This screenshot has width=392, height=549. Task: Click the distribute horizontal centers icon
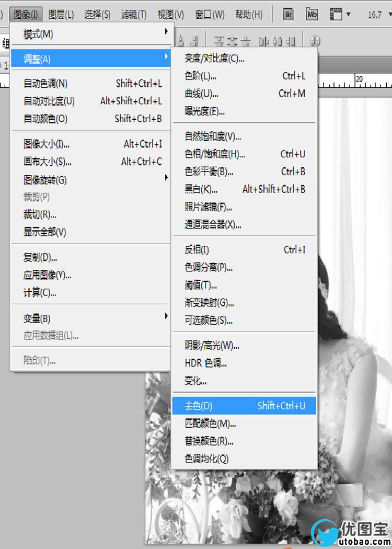pyautogui.click(x=278, y=42)
